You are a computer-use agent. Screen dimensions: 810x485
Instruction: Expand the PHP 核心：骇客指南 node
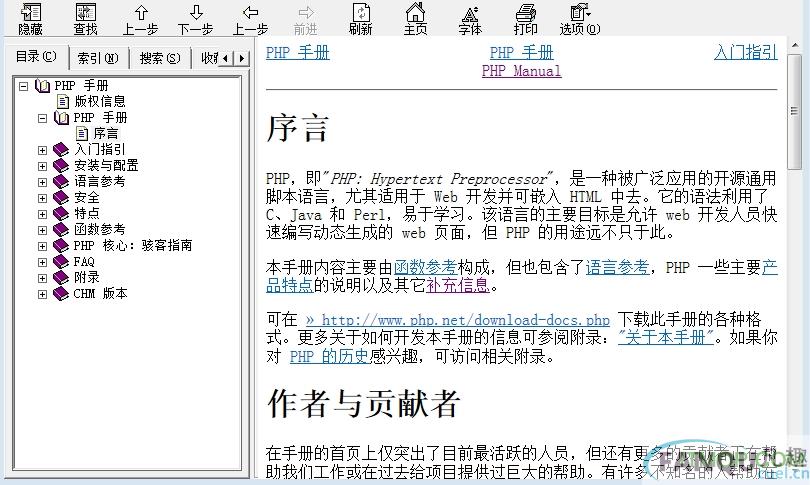pos(42,246)
